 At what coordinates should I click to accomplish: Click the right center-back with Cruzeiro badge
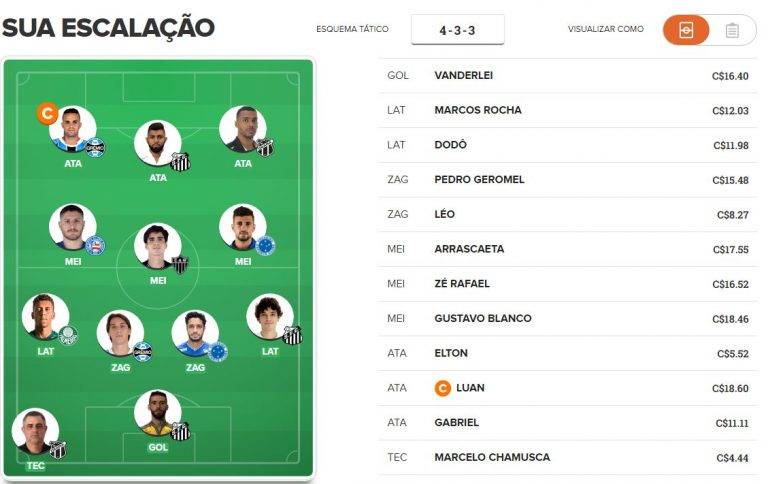pyautogui.click(x=195, y=334)
